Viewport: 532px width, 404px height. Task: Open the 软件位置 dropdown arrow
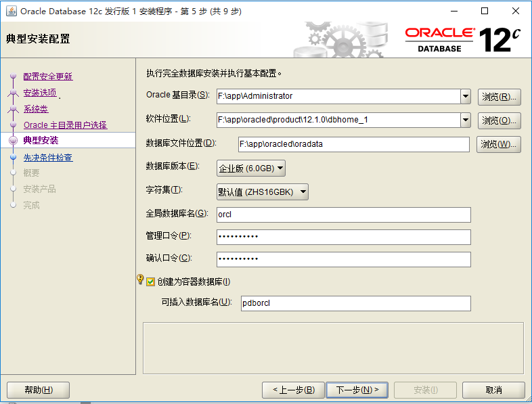[466, 120]
